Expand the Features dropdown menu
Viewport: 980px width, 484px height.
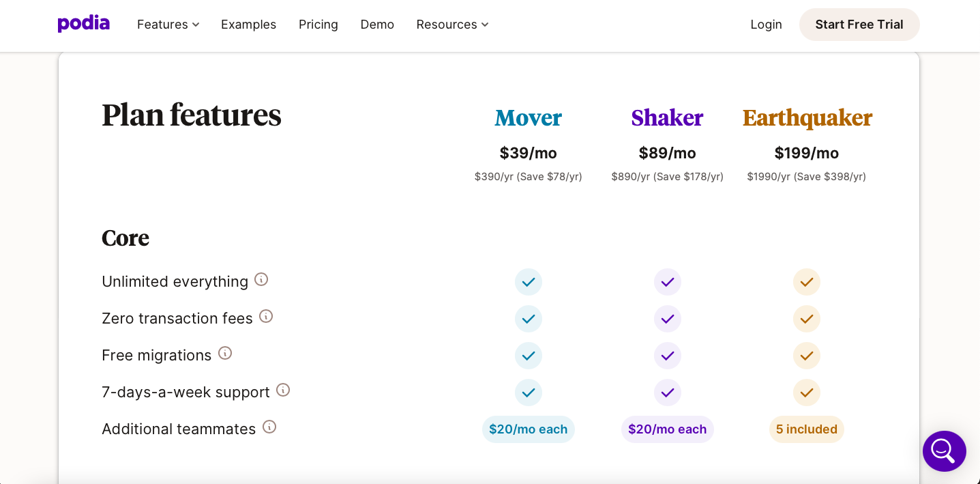click(168, 25)
